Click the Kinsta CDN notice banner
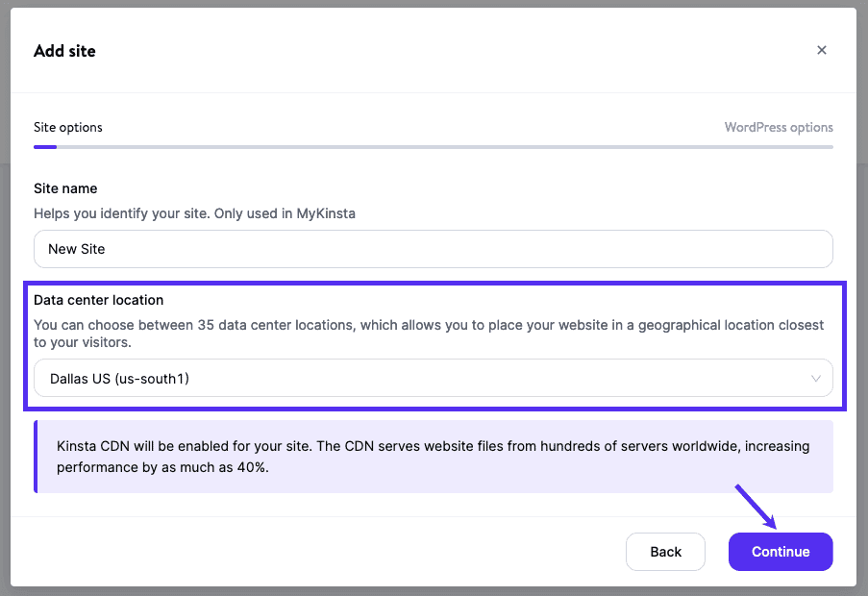Image resolution: width=868 pixels, height=596 pixels. click(433, 456)
